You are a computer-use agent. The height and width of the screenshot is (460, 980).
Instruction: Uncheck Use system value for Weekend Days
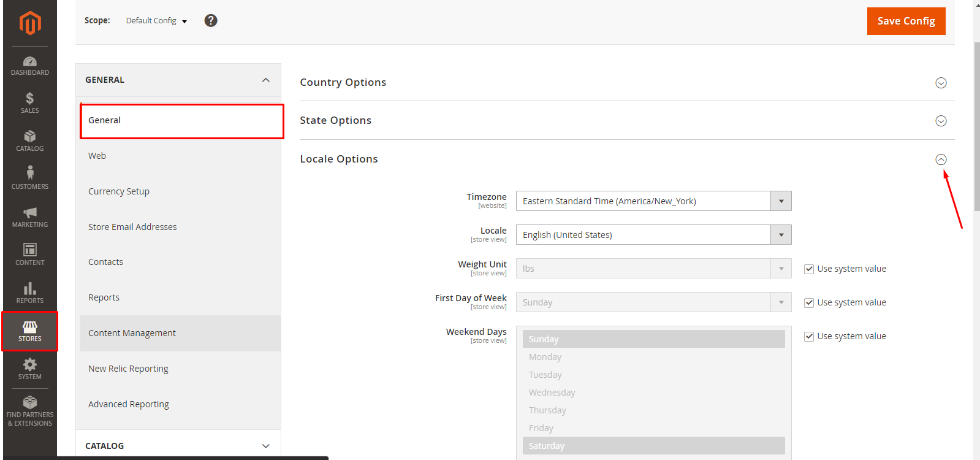tap(809, 336)
